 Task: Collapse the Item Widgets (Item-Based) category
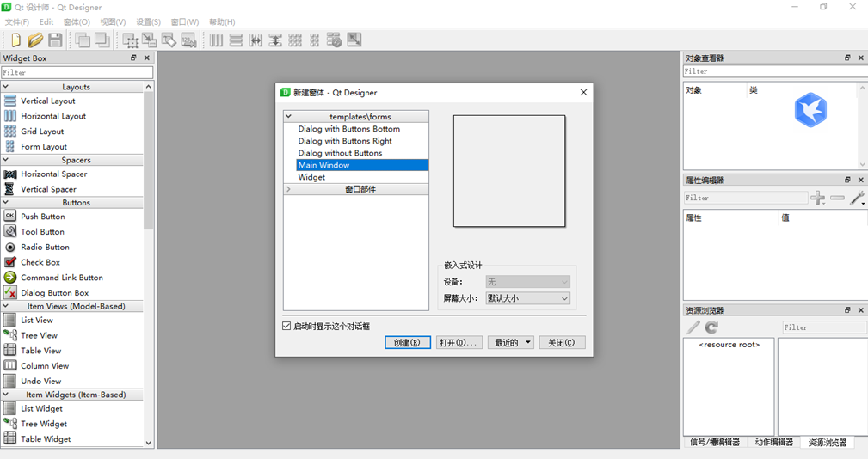[5, 395]
